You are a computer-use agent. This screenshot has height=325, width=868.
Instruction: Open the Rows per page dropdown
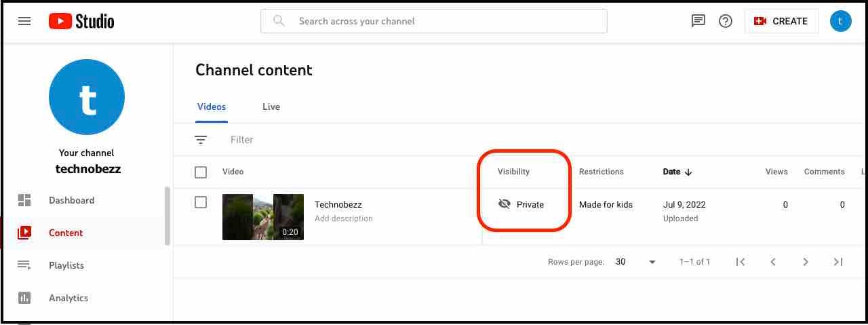coord(635,262)
